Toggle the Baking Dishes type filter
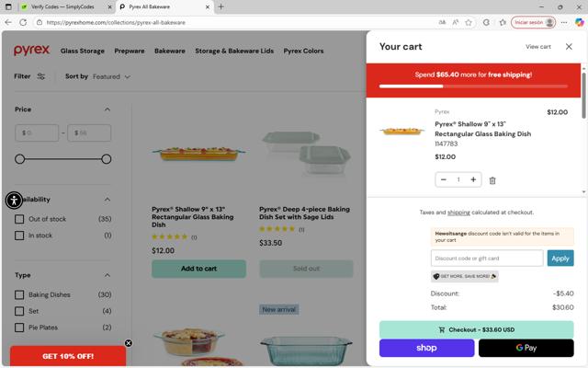The width and height of the screenshot is (588, 368). click(x=19, y=294)
